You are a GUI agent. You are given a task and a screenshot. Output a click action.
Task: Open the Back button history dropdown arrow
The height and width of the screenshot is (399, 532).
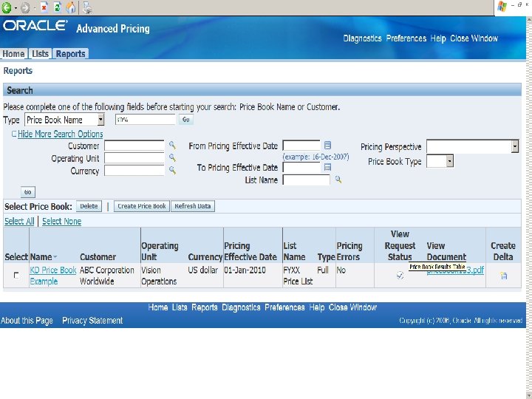pyautogui.click(x=16, y=8)
